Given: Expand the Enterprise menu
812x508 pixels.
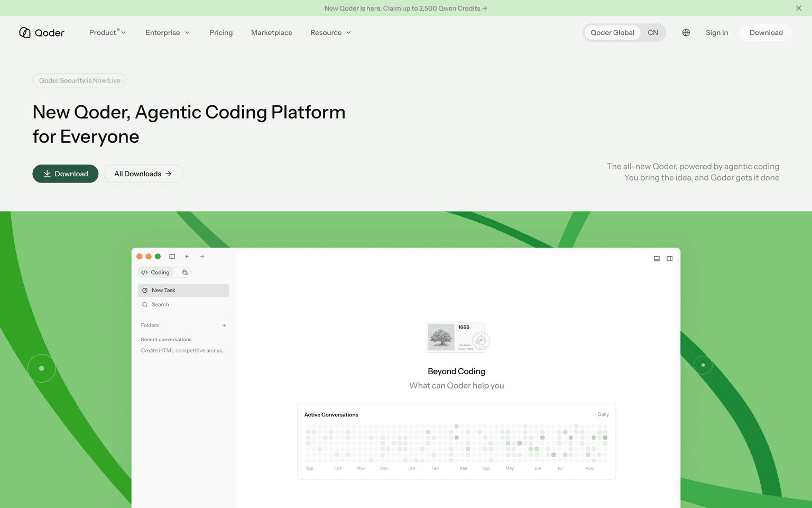Looking at the screenshot, I should tap(168, 33).
